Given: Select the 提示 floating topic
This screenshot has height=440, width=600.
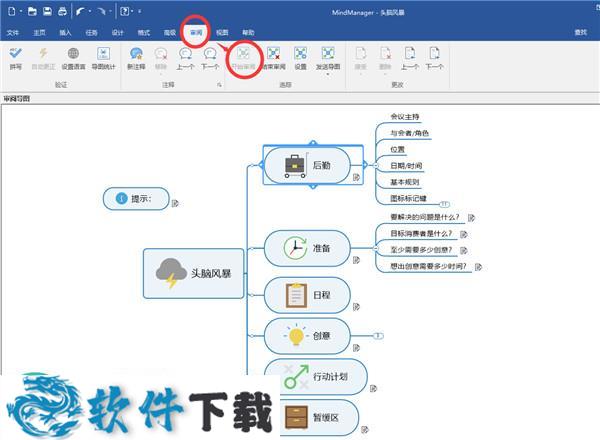Looking at the screenshot, I should pos(136,199).
